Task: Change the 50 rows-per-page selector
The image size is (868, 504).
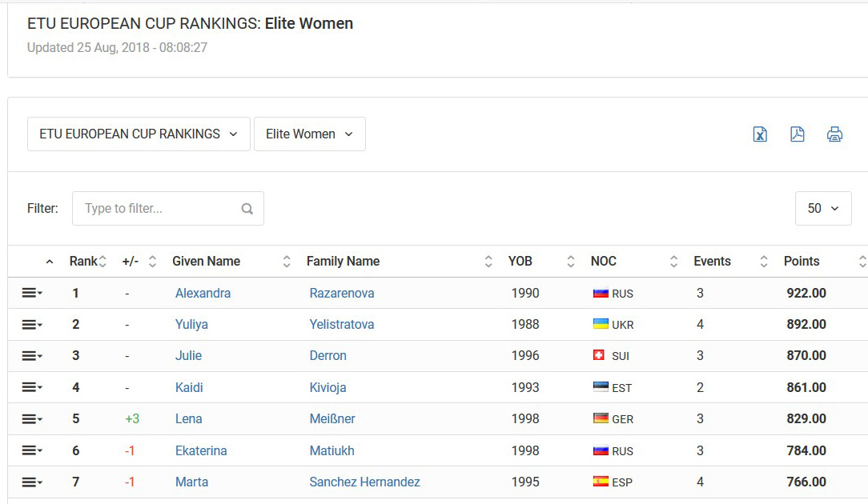Action: coord(823,209)
